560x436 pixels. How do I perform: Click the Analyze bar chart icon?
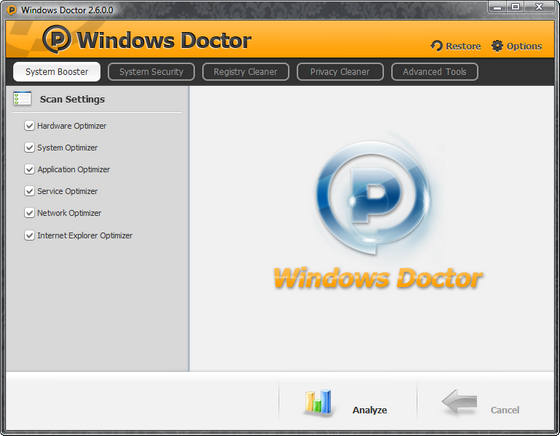point(318,402)
